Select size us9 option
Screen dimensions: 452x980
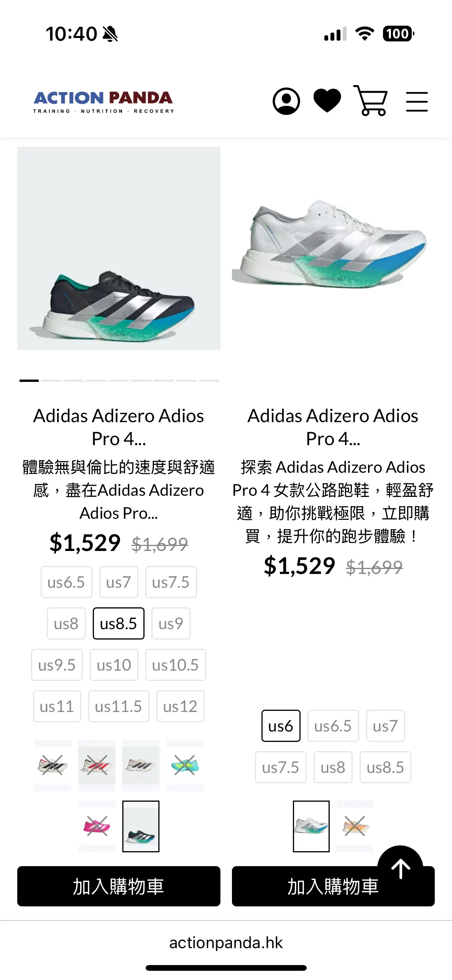click(x=171, y=623)
